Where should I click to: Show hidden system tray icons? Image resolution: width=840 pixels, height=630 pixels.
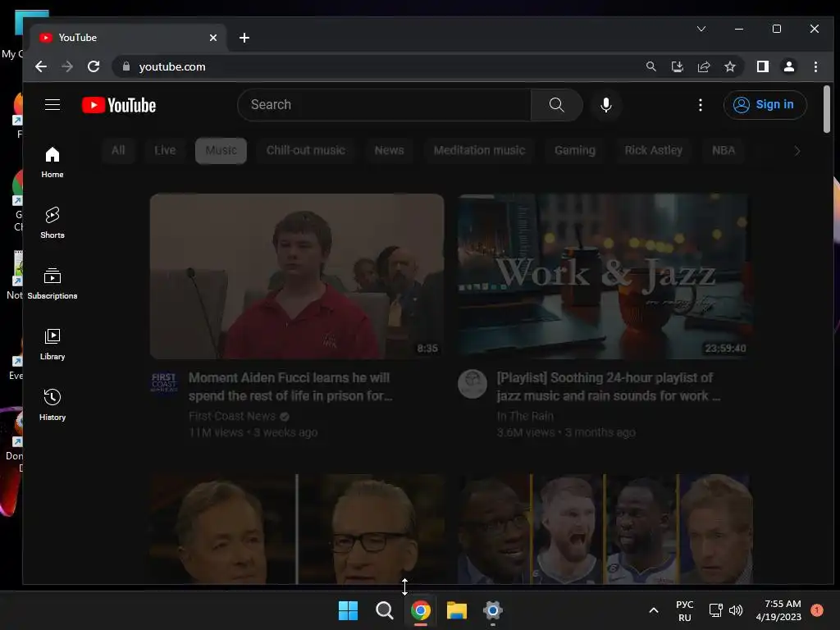(x=654, y=610)
